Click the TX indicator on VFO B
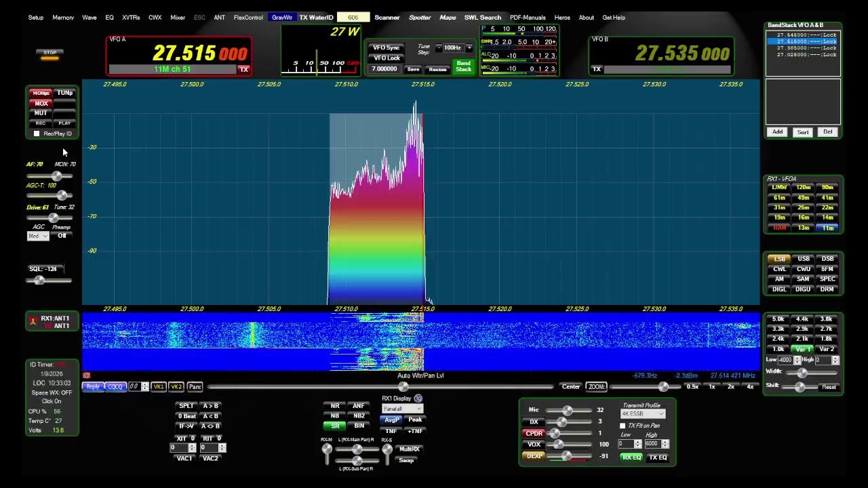Viewport: 868px width, 488px height. pos(597,69)
